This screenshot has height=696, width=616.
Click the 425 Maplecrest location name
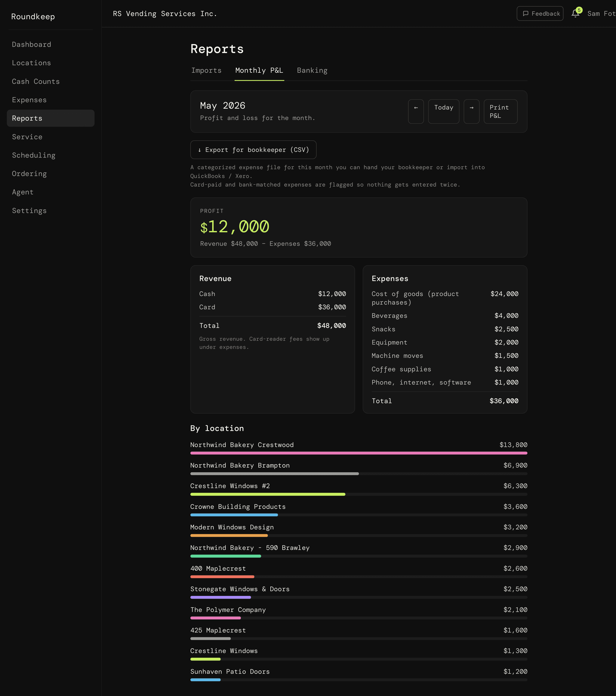pyautogui.click(x=218, y=630)
